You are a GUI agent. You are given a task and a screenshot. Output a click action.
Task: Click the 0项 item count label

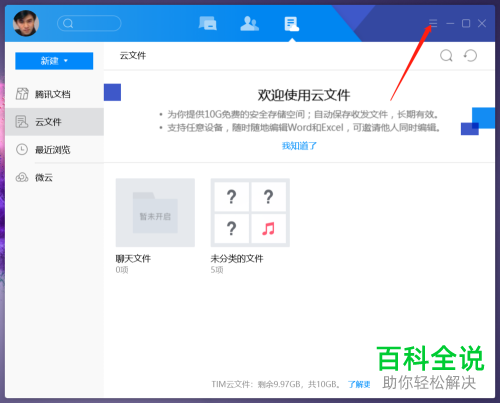pyautogui.click(x=122, y=270)
